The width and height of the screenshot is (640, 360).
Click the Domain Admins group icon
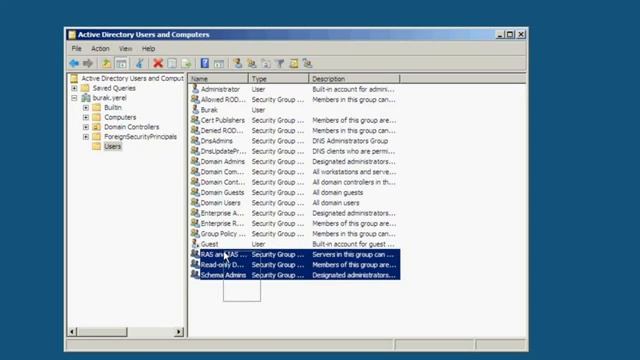(196, 161)
